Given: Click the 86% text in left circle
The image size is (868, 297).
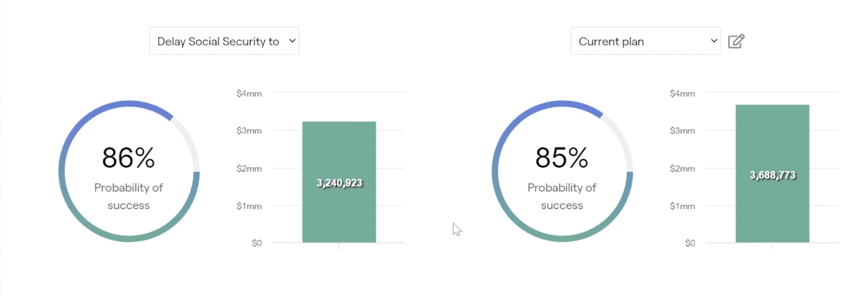Looking at the screenshot, I should (x=129, y=158).
